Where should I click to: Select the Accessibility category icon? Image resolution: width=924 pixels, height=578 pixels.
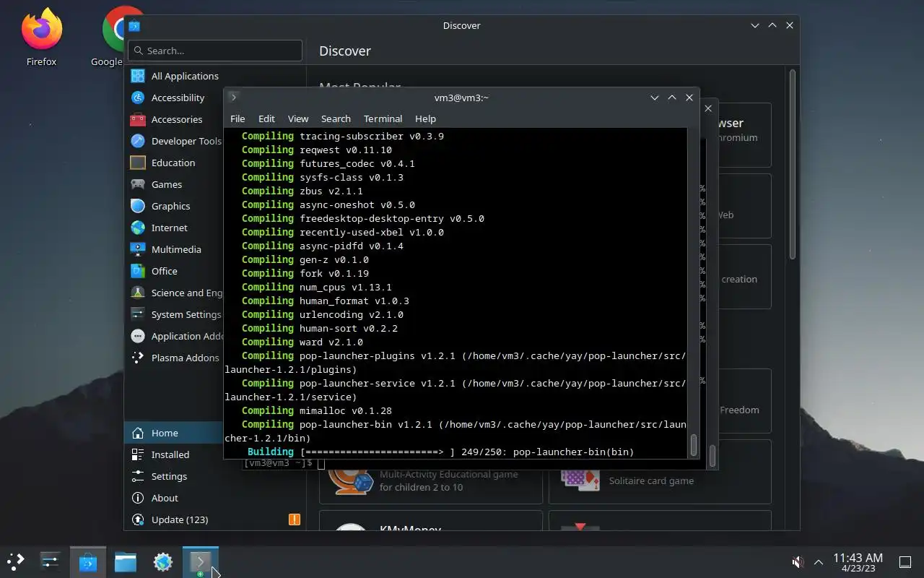pyautogui.click(x=138, y=98)
